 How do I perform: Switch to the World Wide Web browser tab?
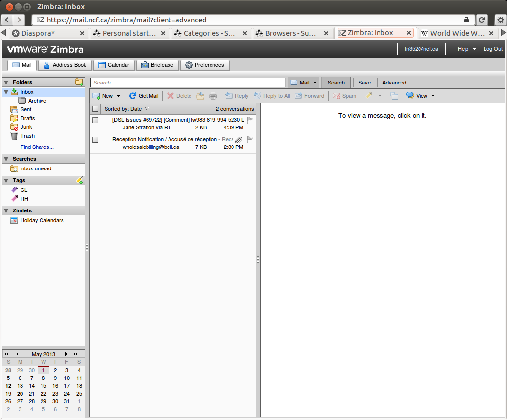[457, 33]
